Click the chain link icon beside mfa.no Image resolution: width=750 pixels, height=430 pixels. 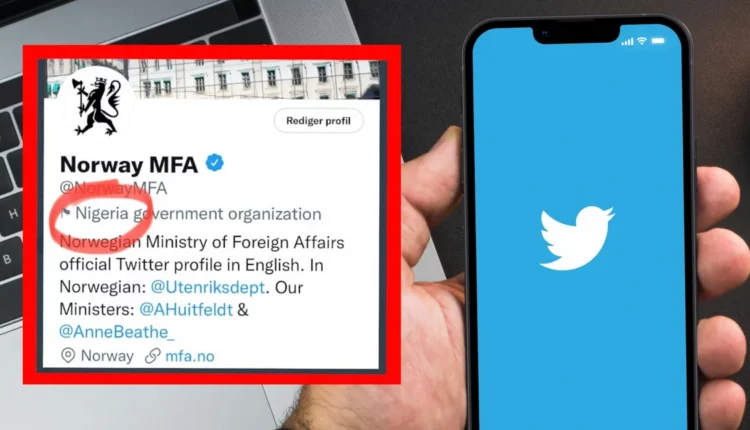pos(153,356)
